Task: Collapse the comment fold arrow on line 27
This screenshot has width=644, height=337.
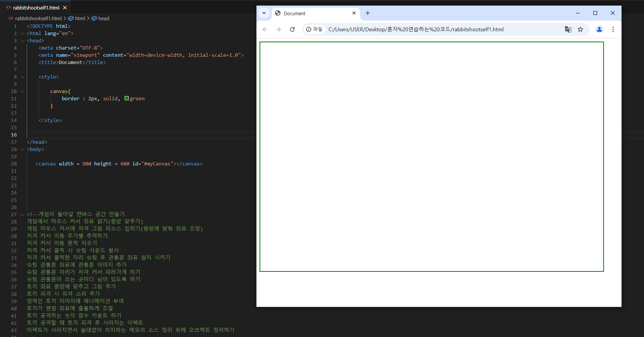Action: tap(22, 215)
